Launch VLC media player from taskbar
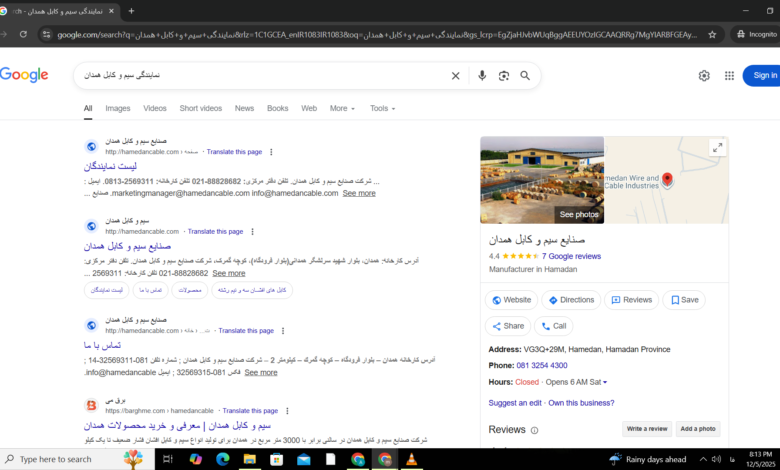The width and height of the screenshot is (780, 470). click(411, 459)
